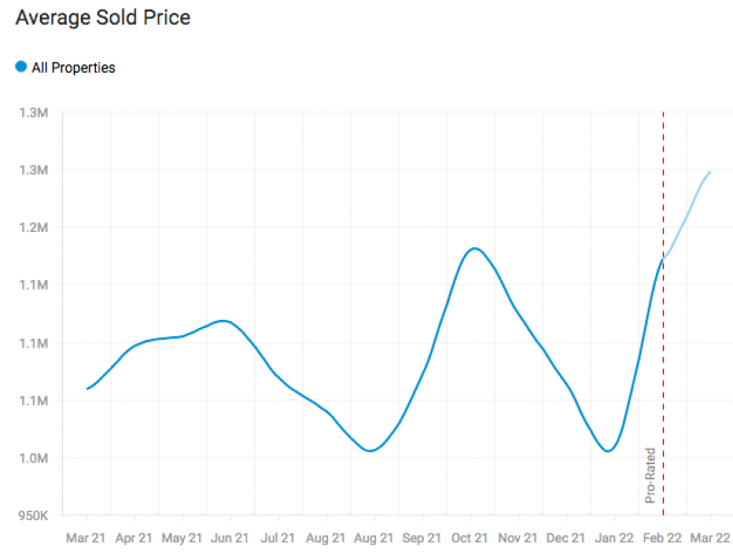Image resolution: width=733 pixels, height=560 pixels.
Task: Click the vertical Pro-Rated label text
Action: click(650, 476)
